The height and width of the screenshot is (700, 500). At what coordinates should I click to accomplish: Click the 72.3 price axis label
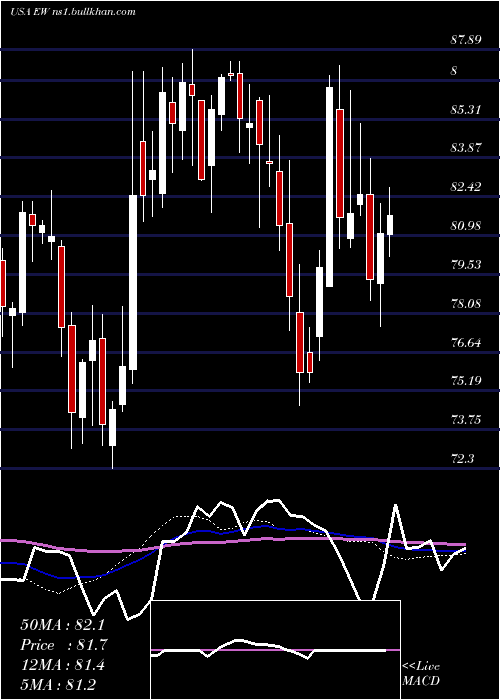pyautogui.click(x=462, y=458)
